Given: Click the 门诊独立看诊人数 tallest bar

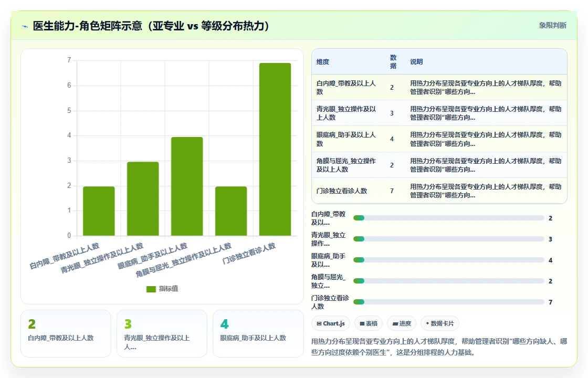Looking at the screenshot, I should coord(275,149).
